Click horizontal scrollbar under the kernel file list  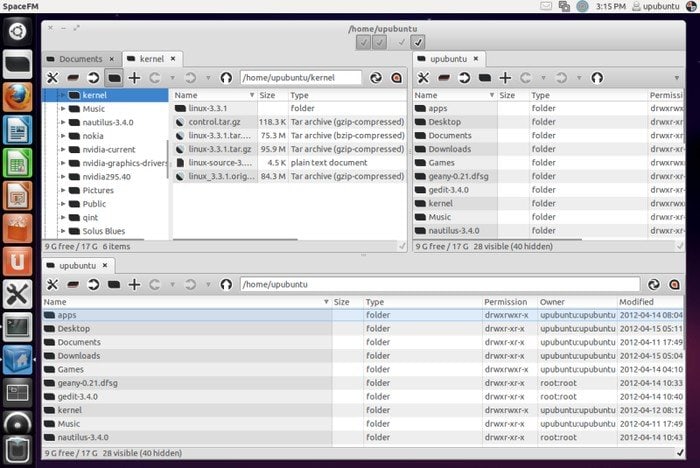coord(235,240)
